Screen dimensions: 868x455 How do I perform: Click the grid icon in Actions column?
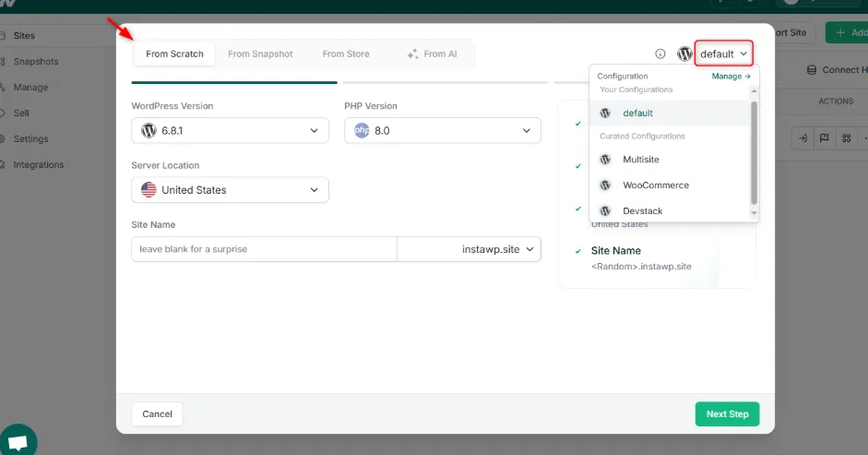846,138
